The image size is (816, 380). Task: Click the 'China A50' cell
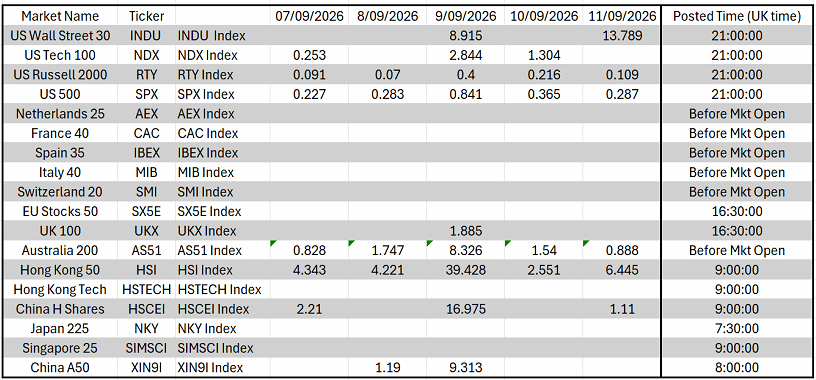pyautogui.click(x=59, y=368)
